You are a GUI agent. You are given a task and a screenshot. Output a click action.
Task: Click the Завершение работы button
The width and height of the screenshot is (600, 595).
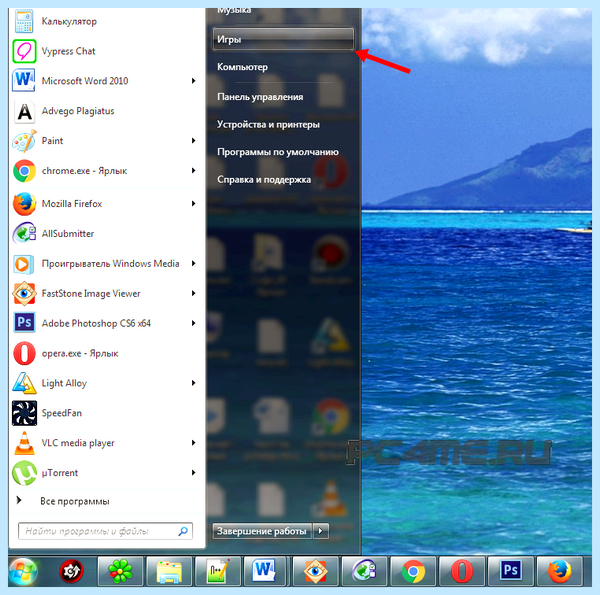click(x=262, y=531)
